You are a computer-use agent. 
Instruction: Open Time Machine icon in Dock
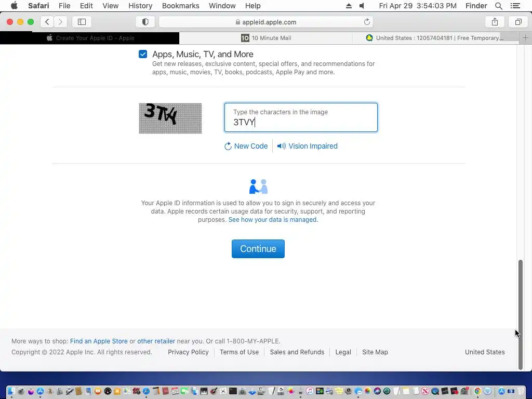coord(387,391)
